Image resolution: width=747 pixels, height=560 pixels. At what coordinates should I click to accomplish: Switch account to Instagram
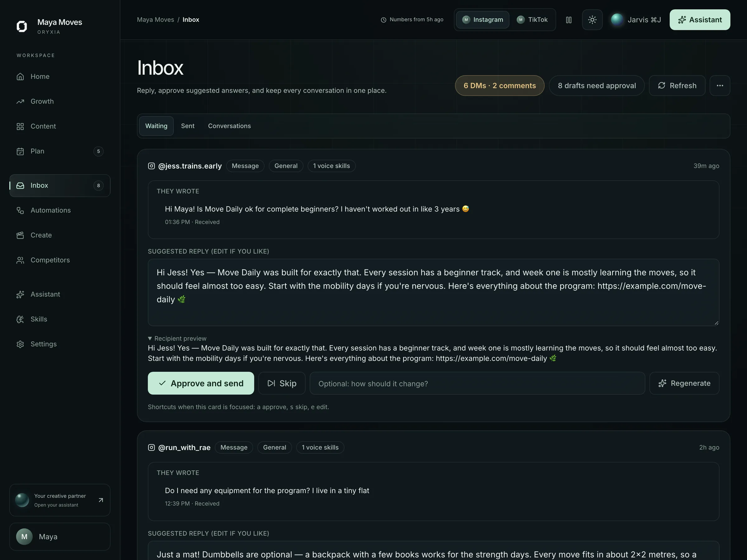482,20
